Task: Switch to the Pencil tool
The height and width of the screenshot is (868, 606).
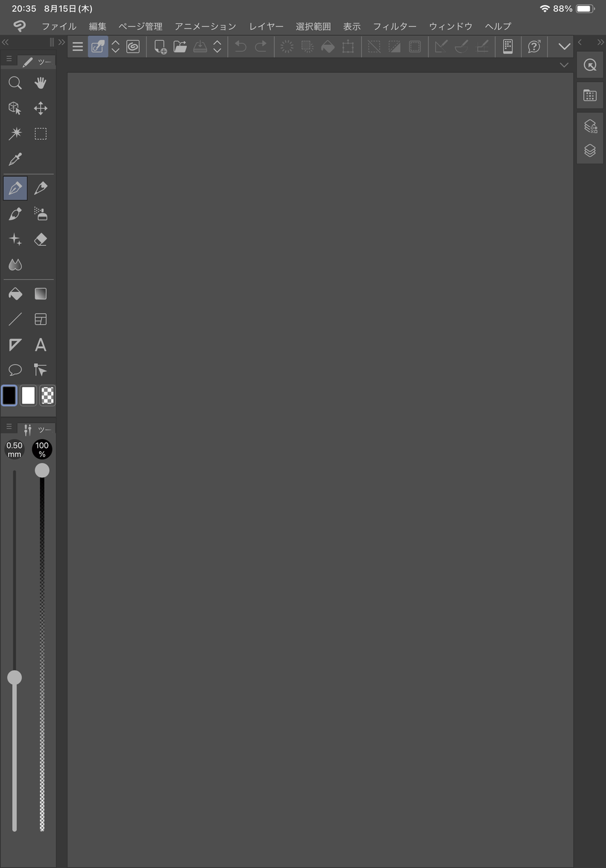Action: tap(40, 188)
